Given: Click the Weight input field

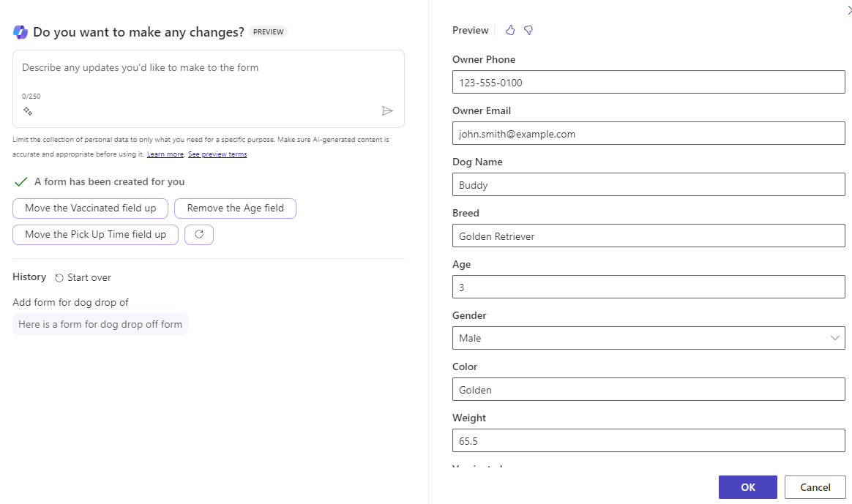Looking at the screenshot, I should pos(649,441).
